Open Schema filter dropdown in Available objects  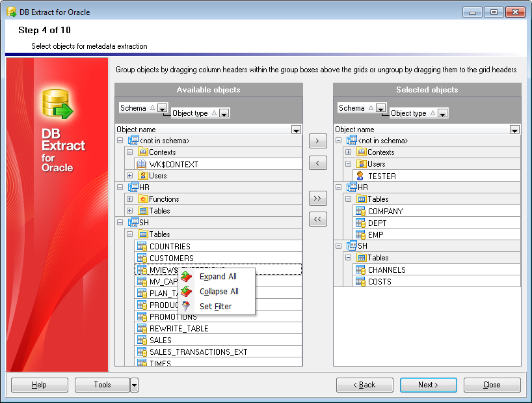(x=162, y=108)
